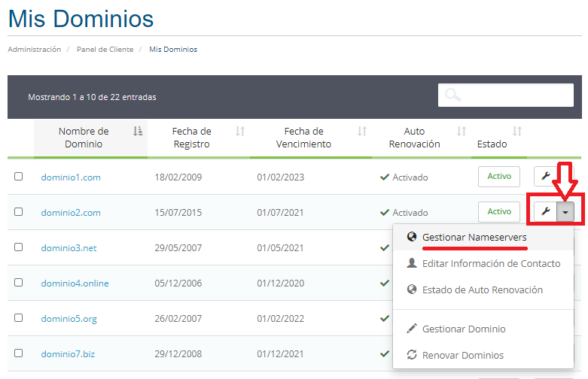Open Estado de Auto Renovación option
This screenshot has width=588, height=379.
[x=483, y=290]
